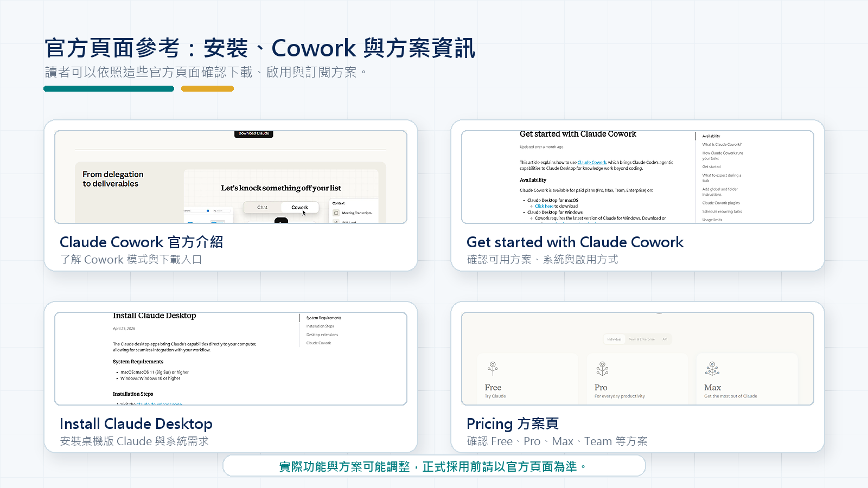Click subtitle '讀者可以依照這些官方頁面確認下載'
This screenshot has height=488, width=868.
[x=149, y=72]
